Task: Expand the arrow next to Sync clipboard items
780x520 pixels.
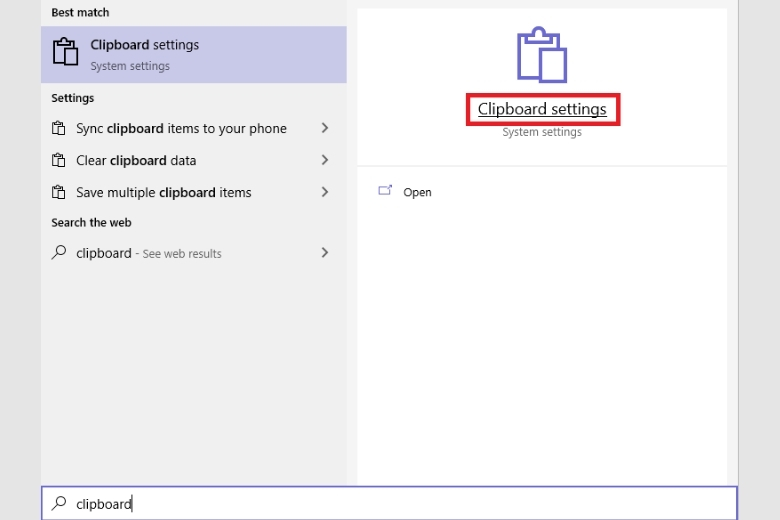Action: tap(325, 128)
